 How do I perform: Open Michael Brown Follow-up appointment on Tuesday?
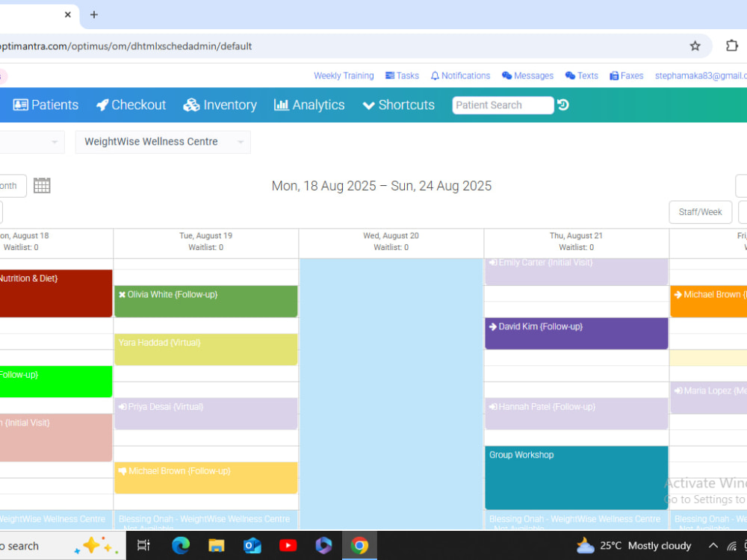206,478
